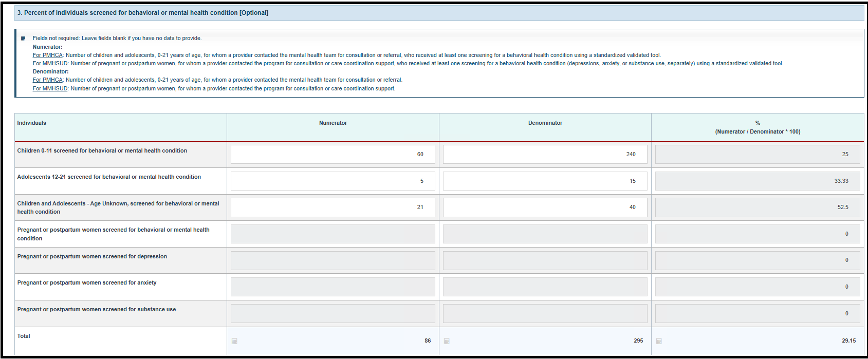Click the calculator icon beside total numerator 86

coord(234,341)
